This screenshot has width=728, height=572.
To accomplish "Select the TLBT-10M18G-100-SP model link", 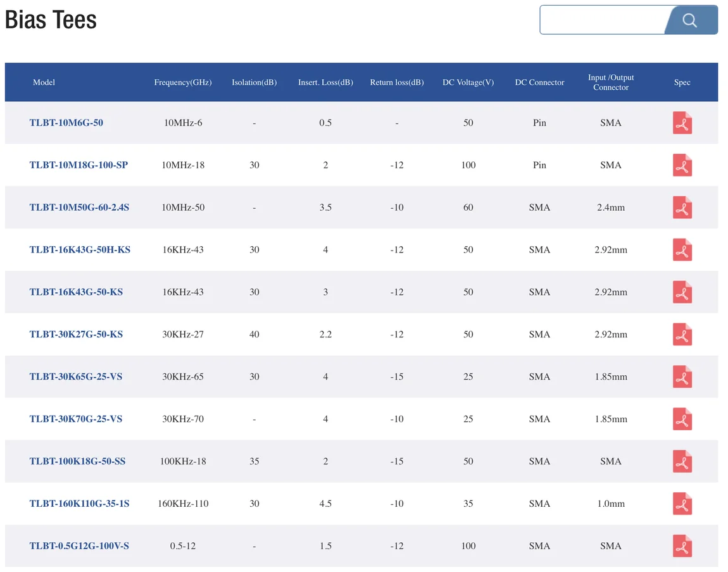I will 78,165.
